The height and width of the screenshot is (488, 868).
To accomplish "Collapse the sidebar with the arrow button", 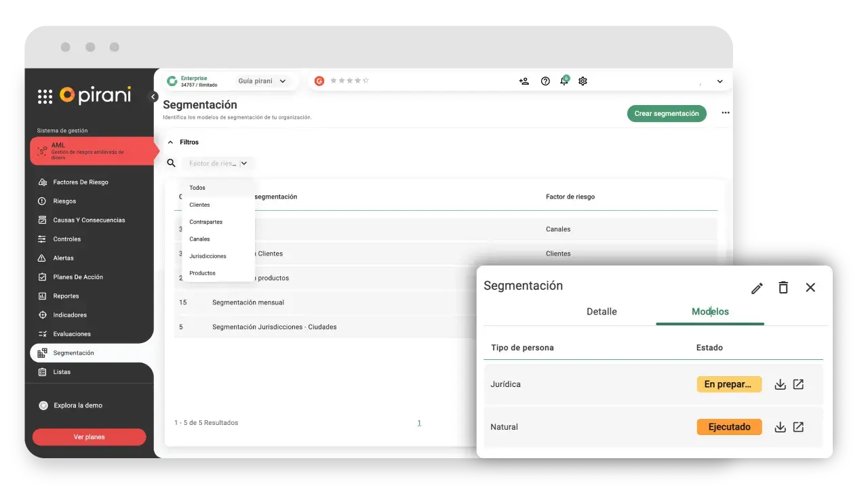I will click(153, 97).
